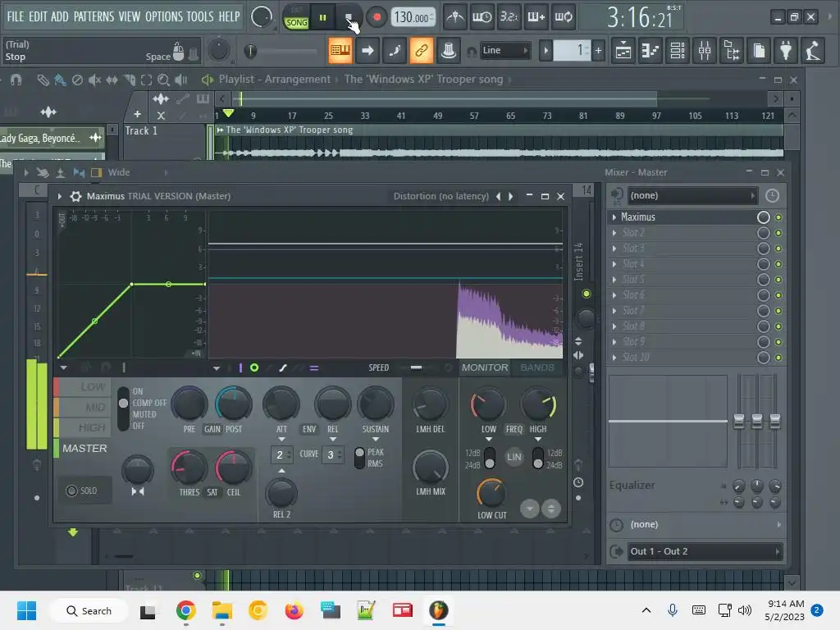Toggle the auto-scroll arrow icon
The image size is (840, 630).
367,50
